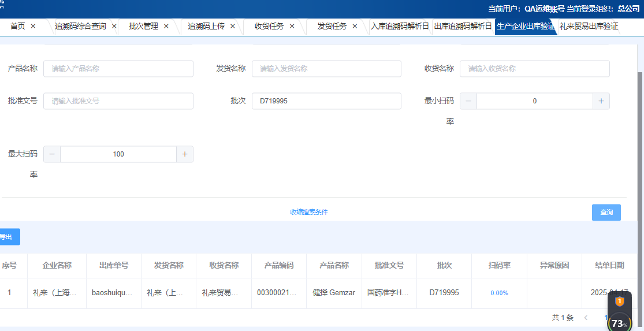Click the orange shield badge icon
The image size is (644, 331).
point(619,302)
